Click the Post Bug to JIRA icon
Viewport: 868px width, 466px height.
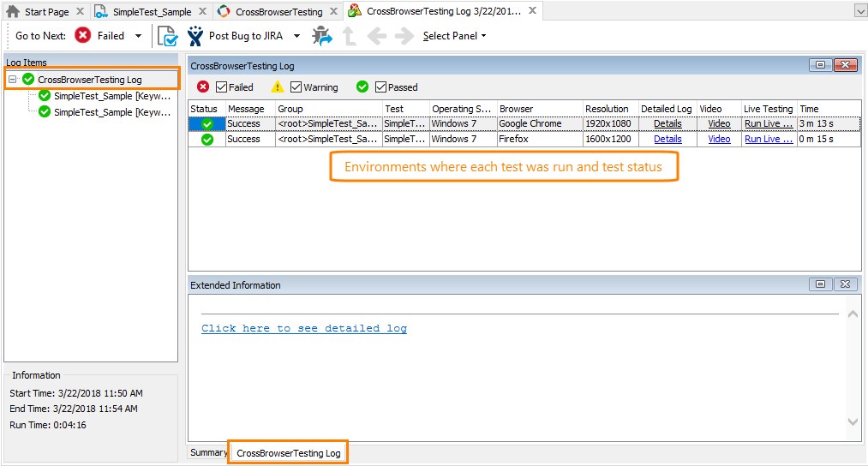point(195,36)
